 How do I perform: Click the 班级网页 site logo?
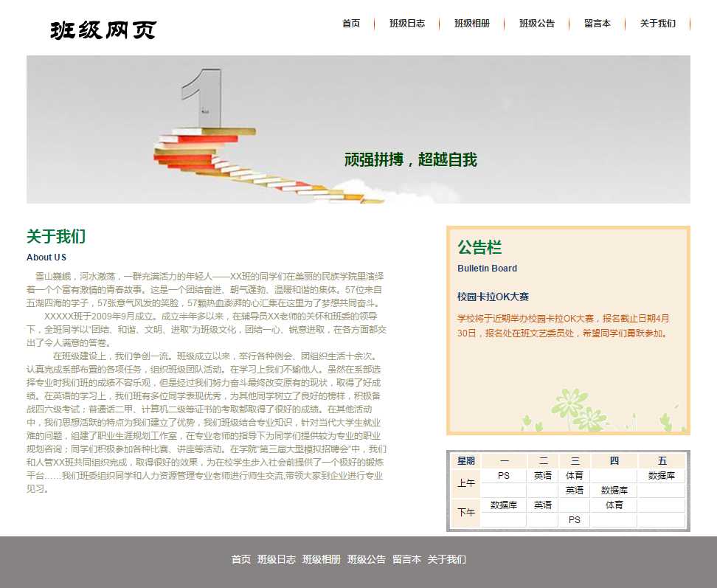coord(103,30)
